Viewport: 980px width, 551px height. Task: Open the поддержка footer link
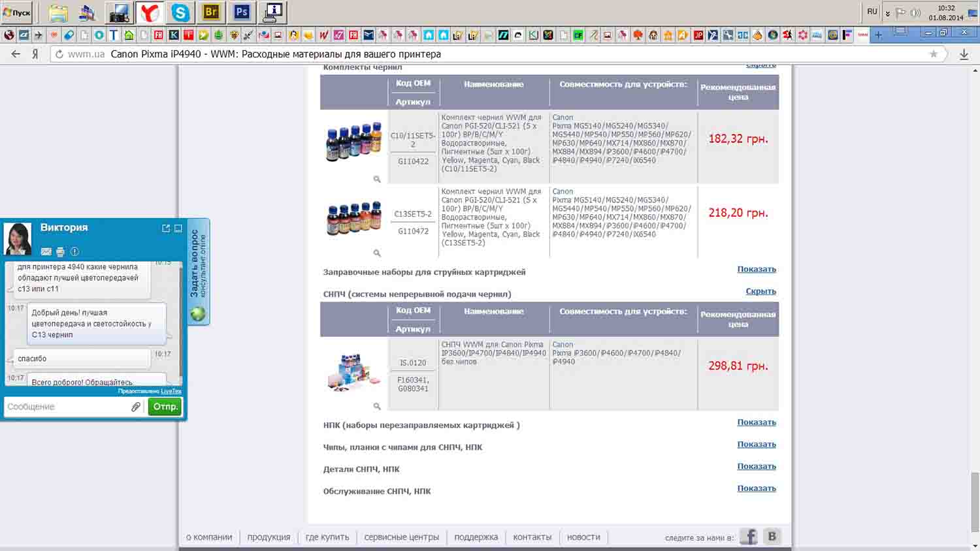[476, 537]
